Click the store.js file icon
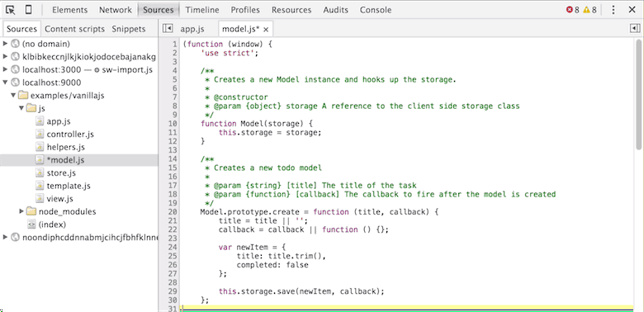Screen dimensions: 644x312 (40, 173)
